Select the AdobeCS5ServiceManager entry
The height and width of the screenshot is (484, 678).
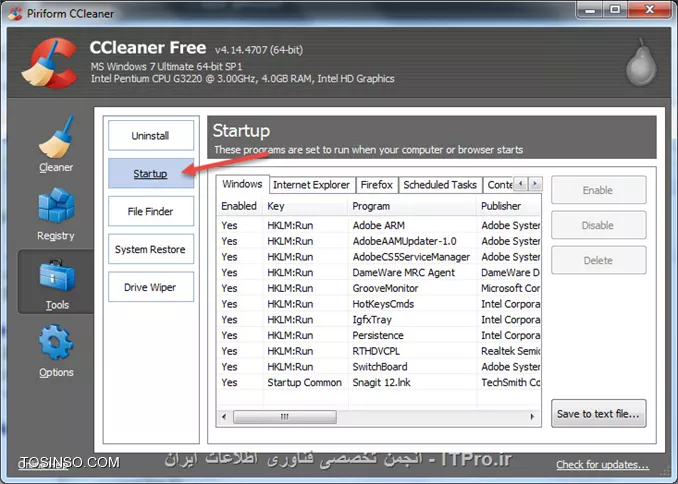coord(379,257)
